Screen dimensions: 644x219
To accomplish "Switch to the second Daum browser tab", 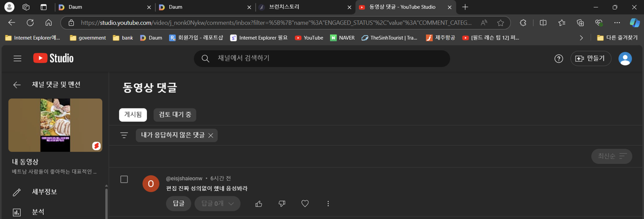I will [x=204, y=7].
